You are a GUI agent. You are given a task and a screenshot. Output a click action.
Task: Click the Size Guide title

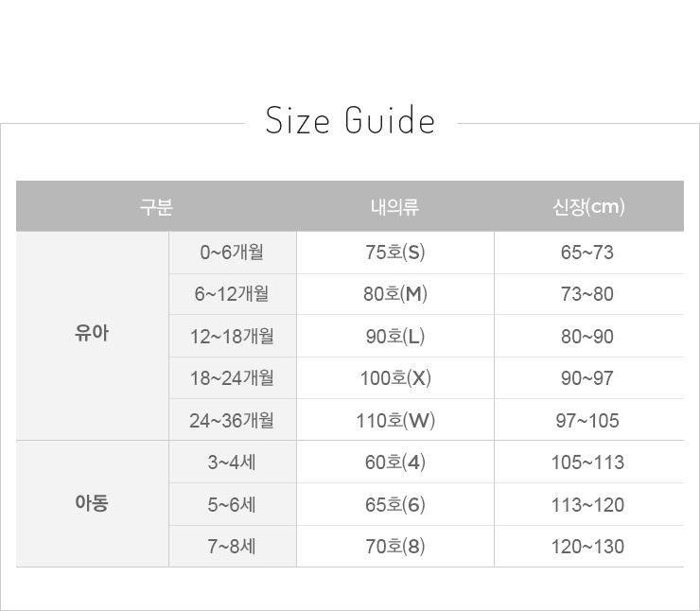pos(350,122)
